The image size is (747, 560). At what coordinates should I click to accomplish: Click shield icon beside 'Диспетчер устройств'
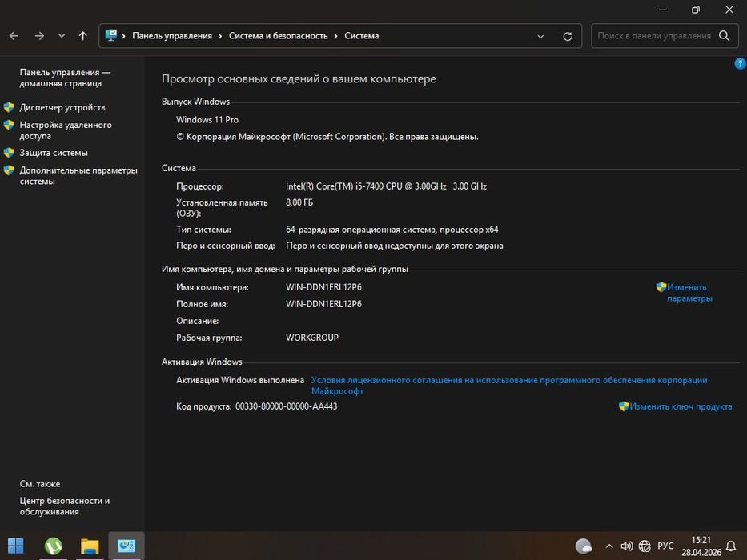pyautogui.click(x=9, y=107)
